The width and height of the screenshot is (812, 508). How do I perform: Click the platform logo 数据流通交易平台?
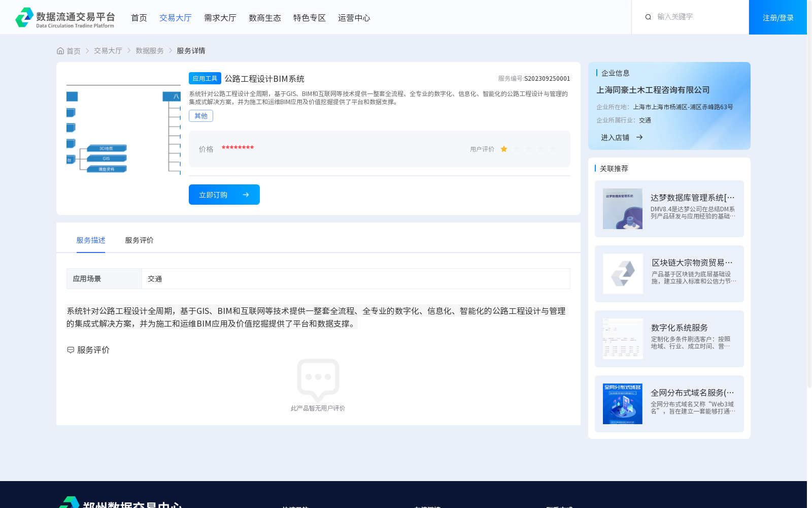pos(65,17)
